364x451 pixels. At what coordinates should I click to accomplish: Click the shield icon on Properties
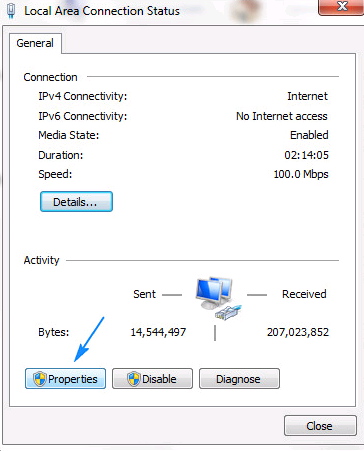click(x=40, y=379)
